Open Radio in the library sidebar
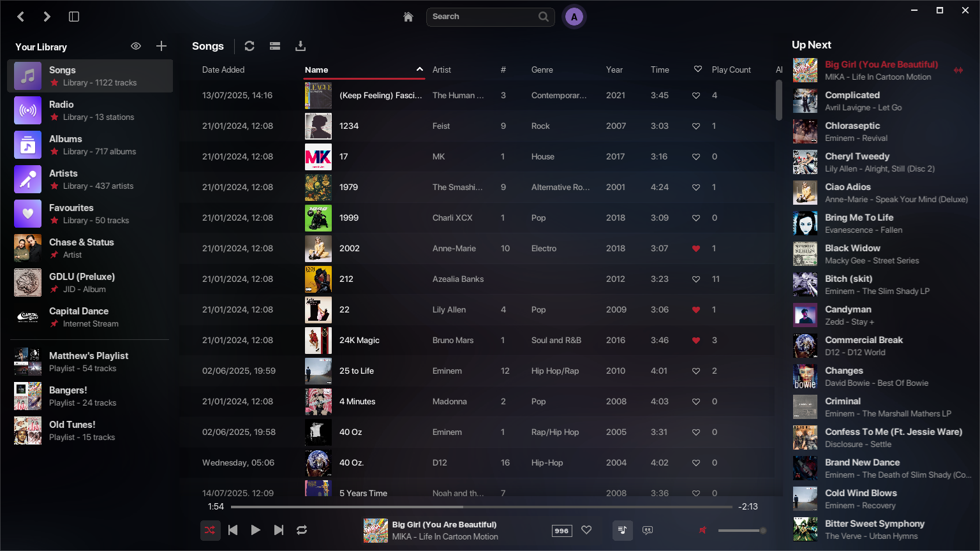The height and width of the screenshot is (551, 980). coord(90,110)
